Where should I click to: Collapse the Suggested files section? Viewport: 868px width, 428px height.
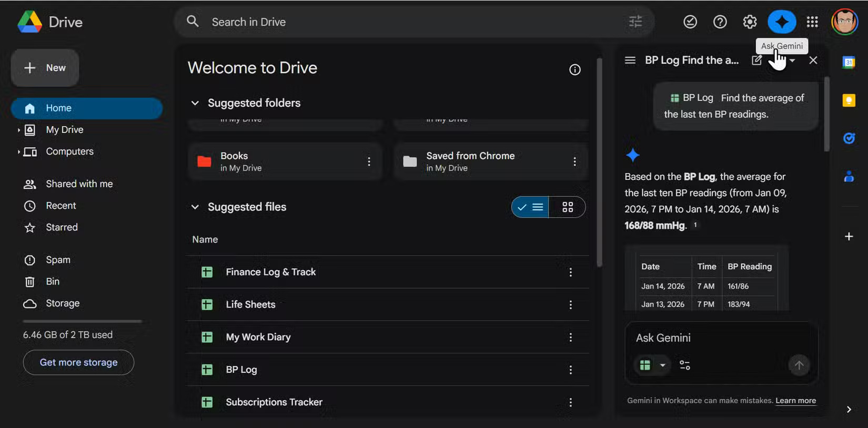(195, 207)
